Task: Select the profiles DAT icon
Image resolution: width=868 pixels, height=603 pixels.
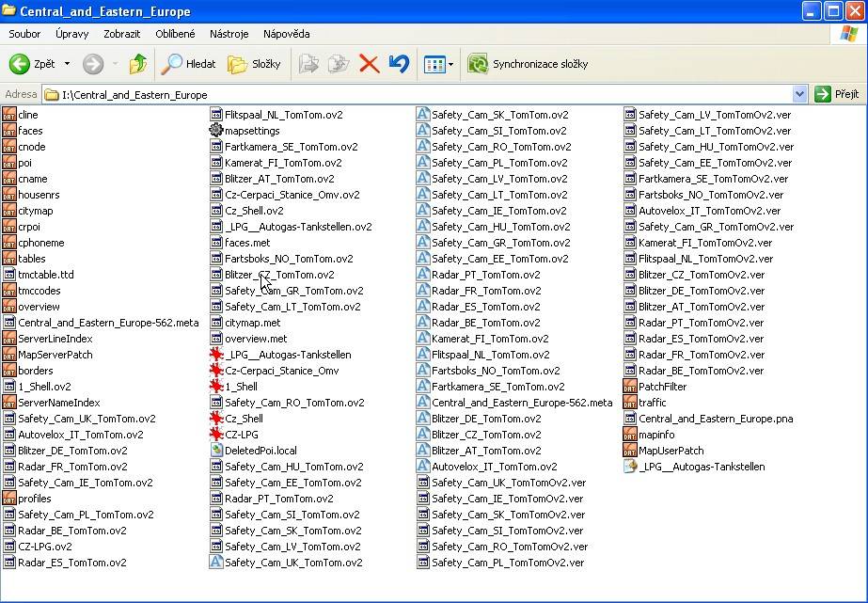Action: click(9, 499)
